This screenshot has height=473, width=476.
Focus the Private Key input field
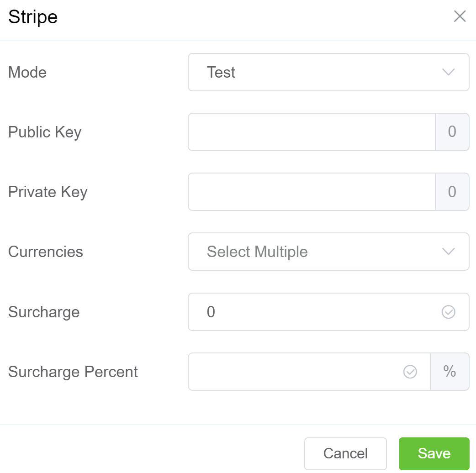coord(312,192)
